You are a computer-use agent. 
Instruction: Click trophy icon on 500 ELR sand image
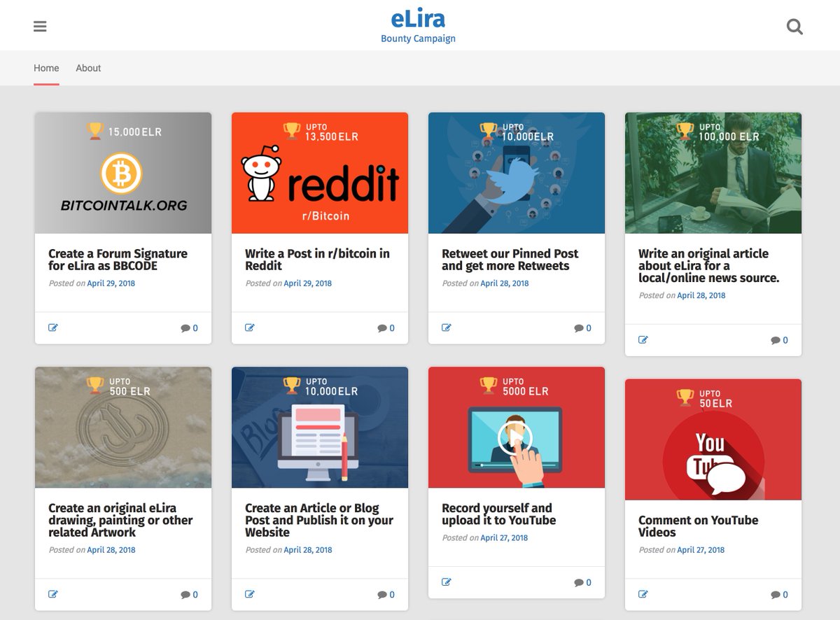click(x=94, y=386)
